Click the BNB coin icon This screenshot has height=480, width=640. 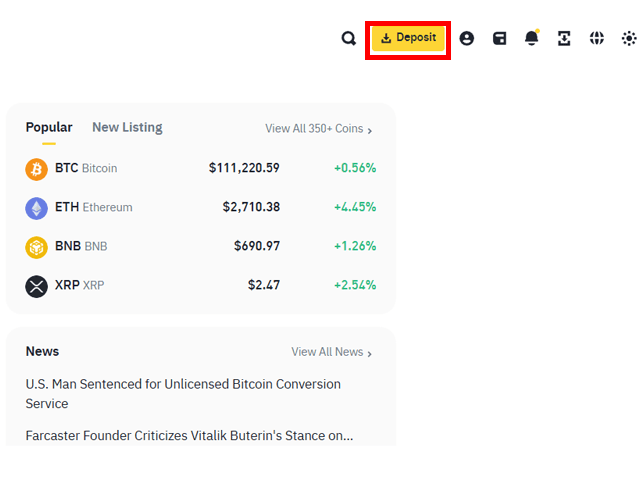point(36,247)
